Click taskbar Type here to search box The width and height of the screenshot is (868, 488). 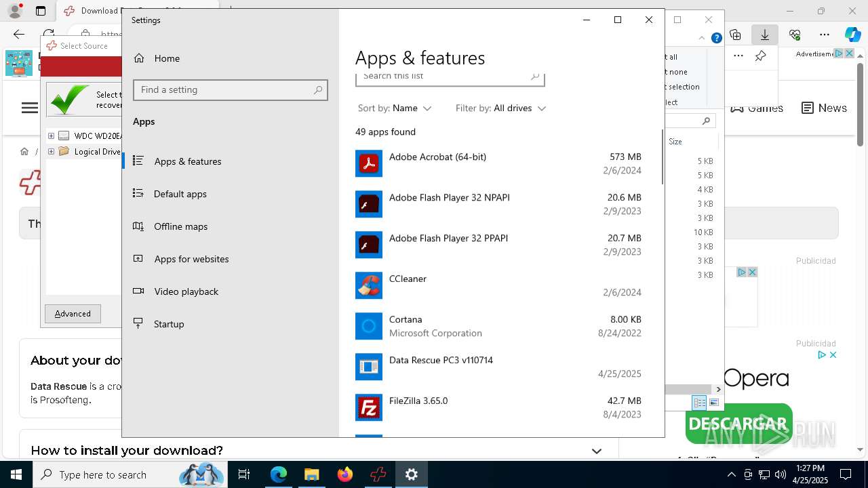coord(130,474)
